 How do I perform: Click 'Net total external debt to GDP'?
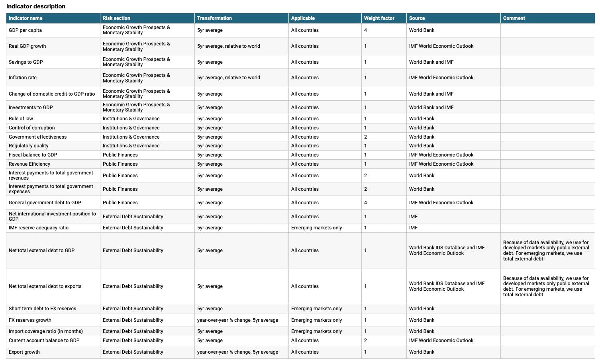[x=42, y=250]
